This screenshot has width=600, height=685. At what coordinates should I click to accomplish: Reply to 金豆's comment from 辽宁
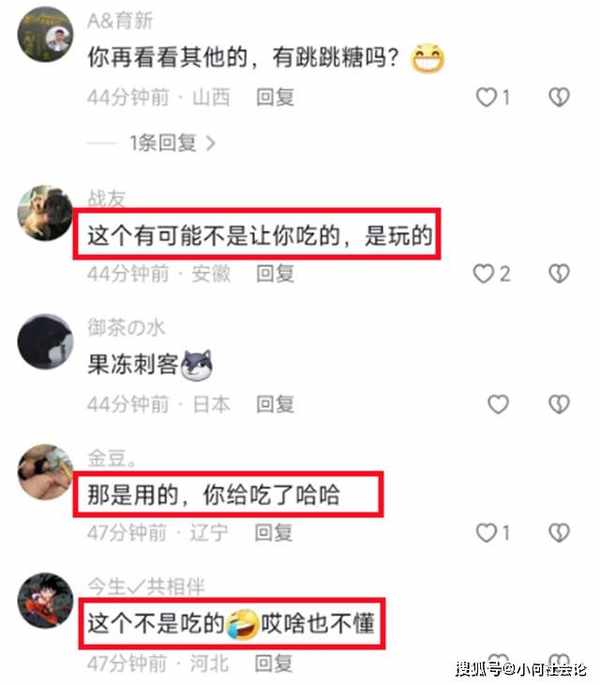point(274,533)
